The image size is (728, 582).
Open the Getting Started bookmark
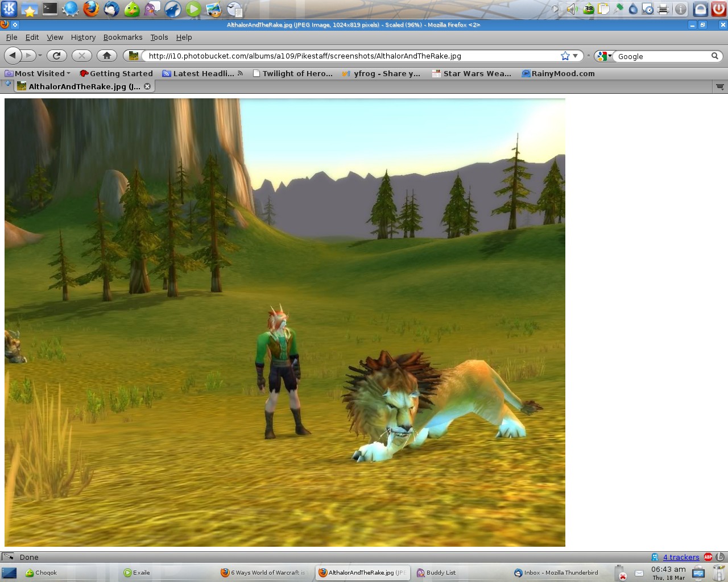pyautogui.click(x=117, y=73)
